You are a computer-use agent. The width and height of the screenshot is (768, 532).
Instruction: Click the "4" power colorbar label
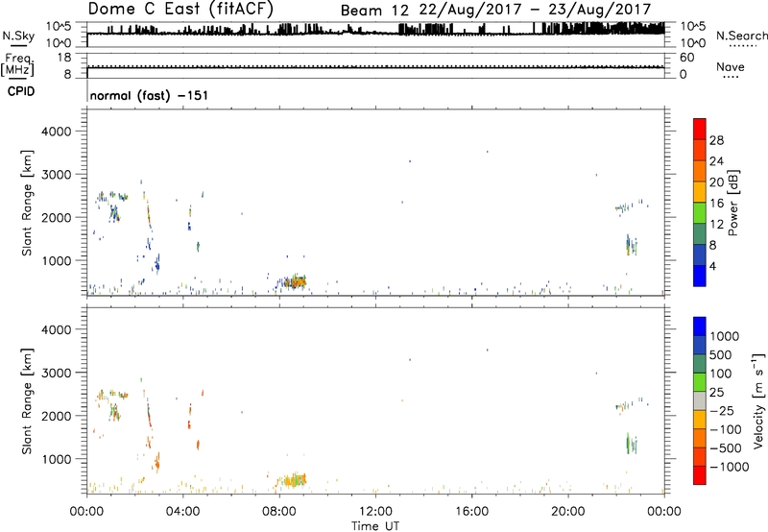coord(712,266)
